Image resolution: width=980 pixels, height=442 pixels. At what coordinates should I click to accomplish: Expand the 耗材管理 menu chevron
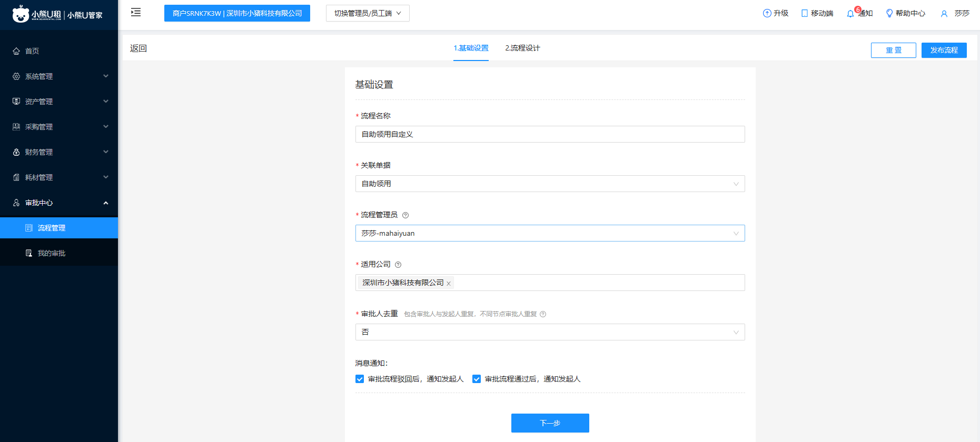(x=106, y=177)
